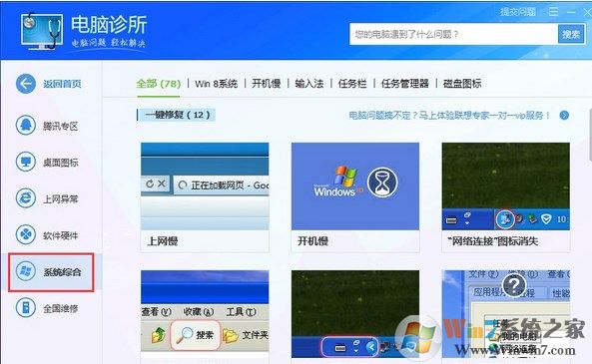The image size is (592, 364).
Task: Switch to the 输入法 tab
Action: click(x=309, y=84)
